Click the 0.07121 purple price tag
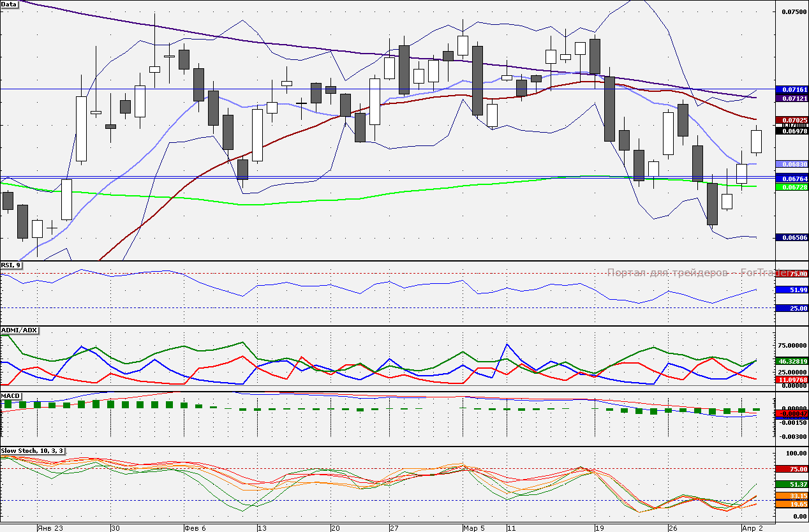The height and width of the screenshot is (532, 809). (x=791, y=99)
